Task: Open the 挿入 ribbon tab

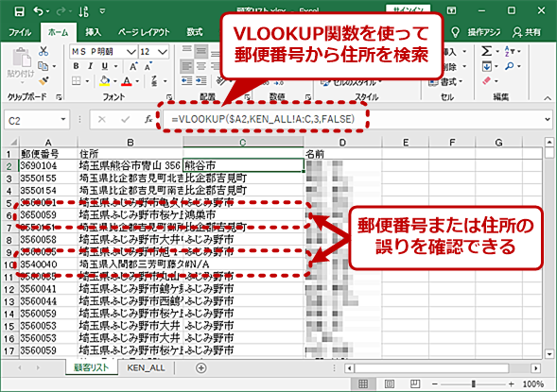Action: click(x=93, y=32)
